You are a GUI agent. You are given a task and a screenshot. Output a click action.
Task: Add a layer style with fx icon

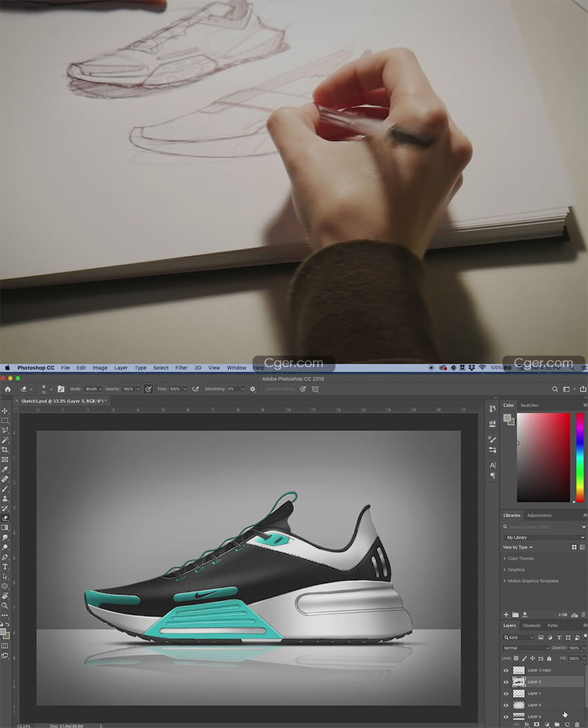click(x=527, y=724)
